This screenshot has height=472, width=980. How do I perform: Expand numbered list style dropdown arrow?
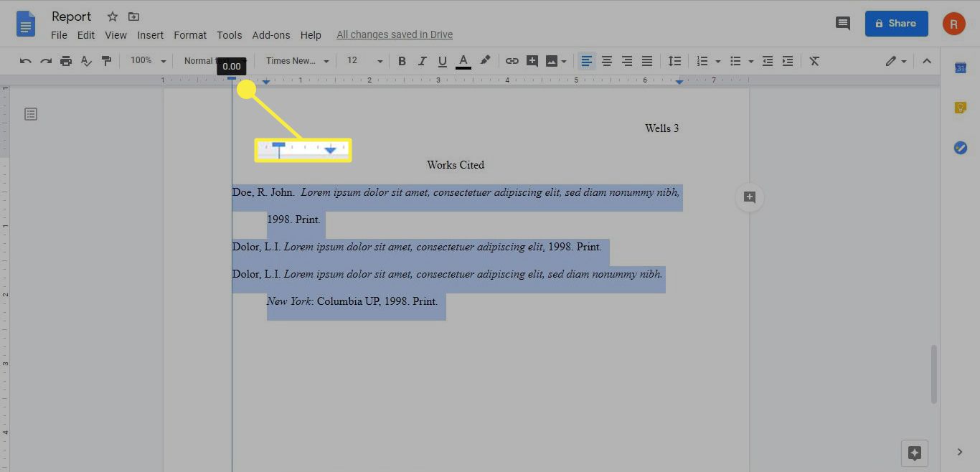717,62
